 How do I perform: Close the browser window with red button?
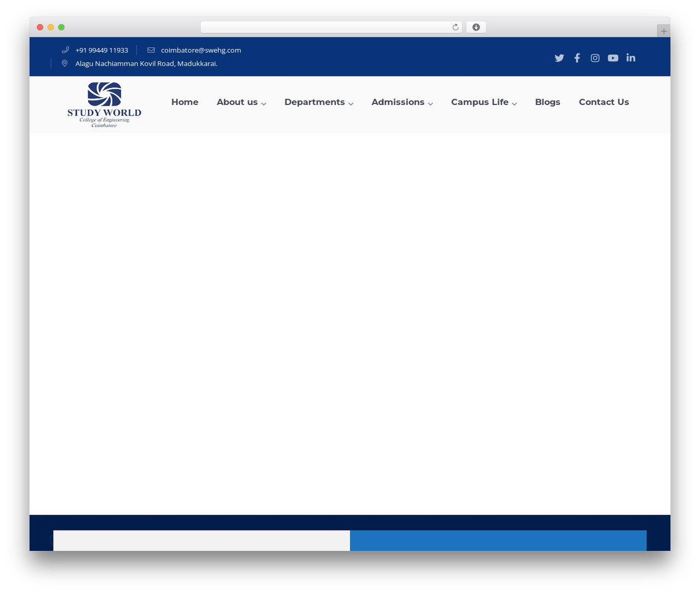point(40,27)
